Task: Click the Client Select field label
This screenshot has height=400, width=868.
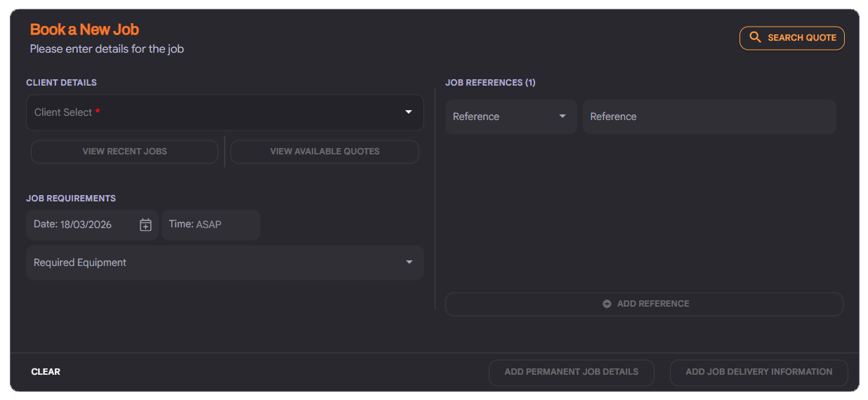Action: point(67,112)
